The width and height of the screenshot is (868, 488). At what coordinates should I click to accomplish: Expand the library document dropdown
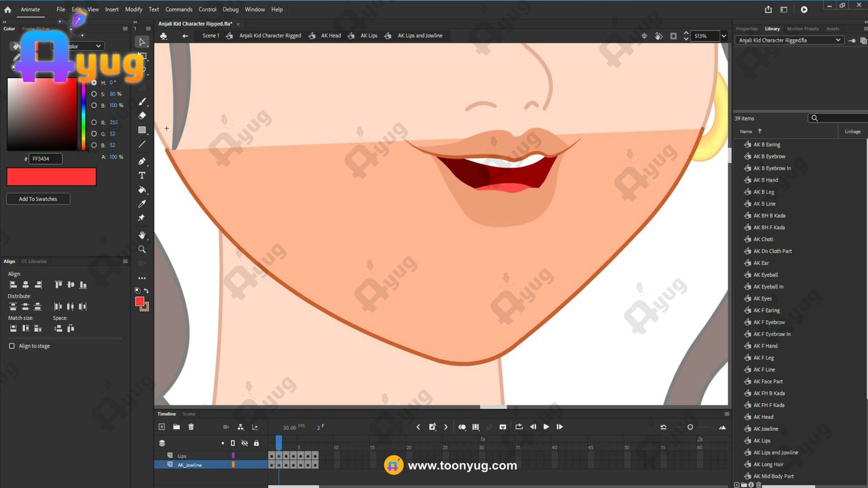tap(838, 40)
